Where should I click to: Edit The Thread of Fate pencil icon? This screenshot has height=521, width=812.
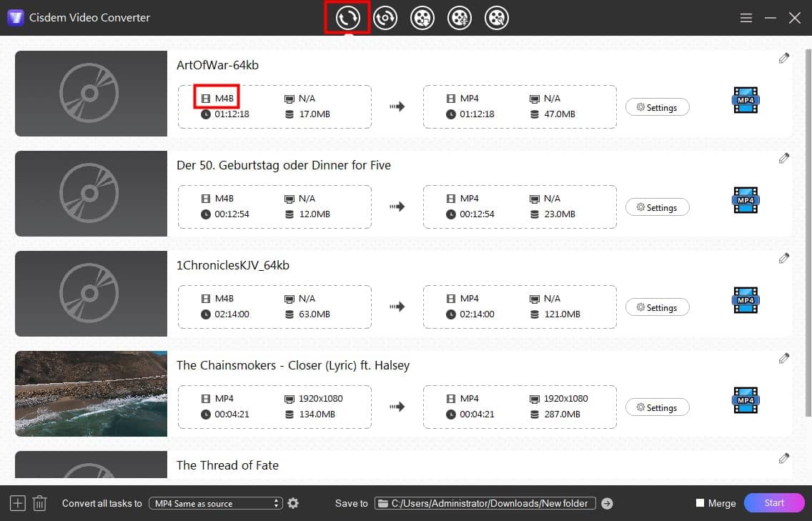point(783,458)
